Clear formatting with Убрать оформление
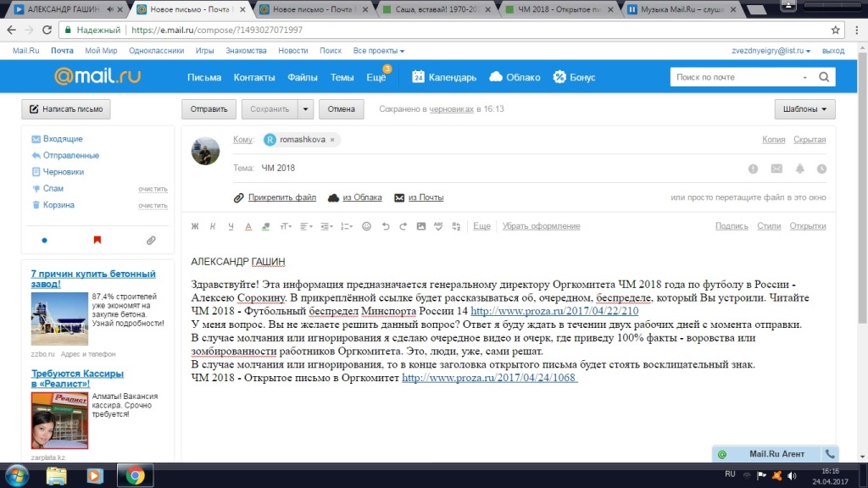This screenshot has height=488, width=868. (x=541, y=225)
